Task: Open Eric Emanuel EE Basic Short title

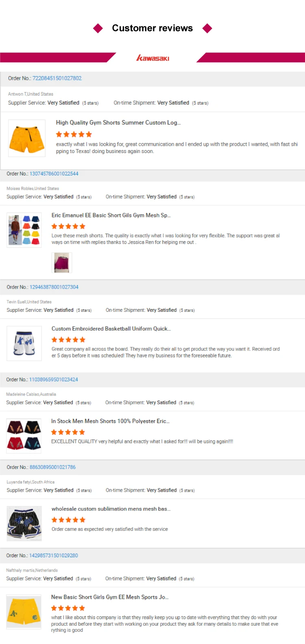Action: [x=111, y=215]
